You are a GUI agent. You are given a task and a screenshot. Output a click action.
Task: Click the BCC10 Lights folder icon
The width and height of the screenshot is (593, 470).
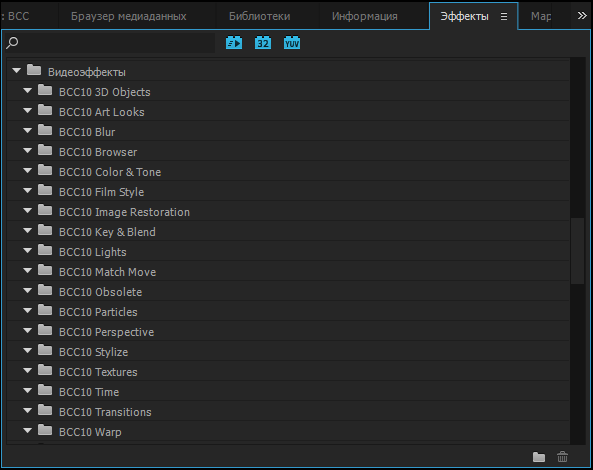45,250
